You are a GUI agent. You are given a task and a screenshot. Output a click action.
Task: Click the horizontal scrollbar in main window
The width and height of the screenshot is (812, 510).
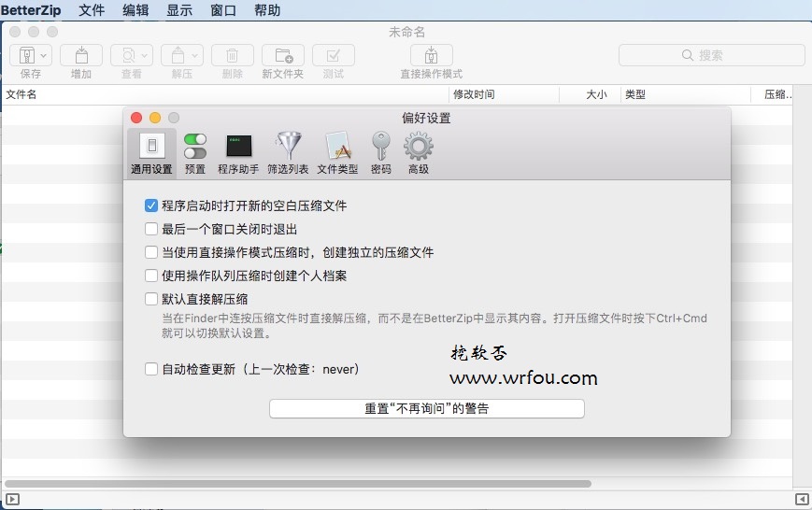coord(298,484)
